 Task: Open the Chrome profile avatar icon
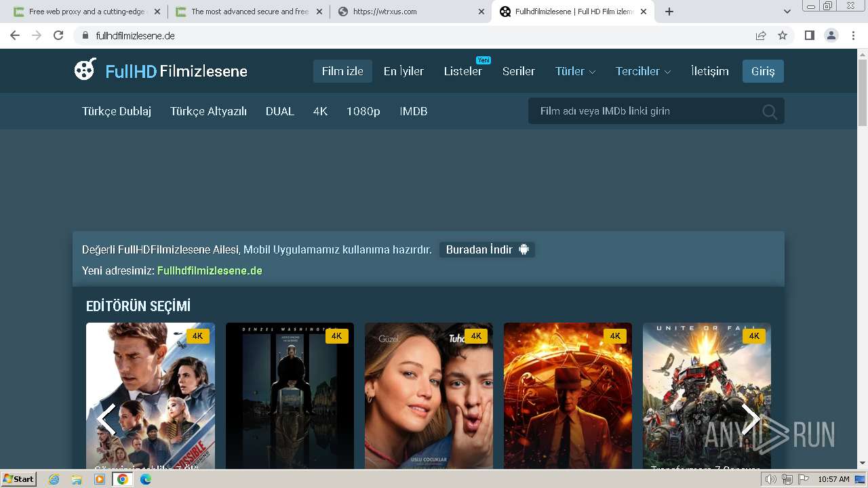tap(831, 35)
